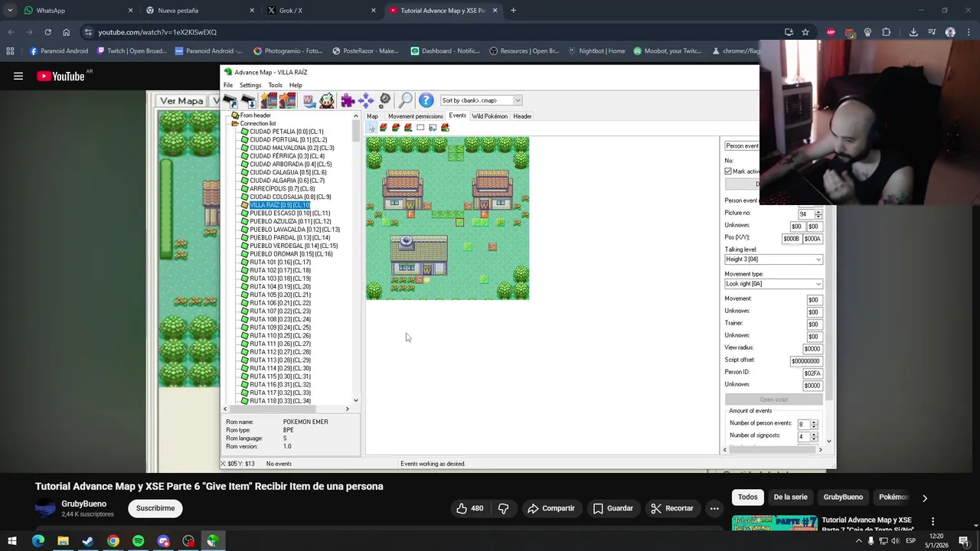The image size is (980, 551).
Task: Step the Number of signposts spinner
Action: point(814,436)
